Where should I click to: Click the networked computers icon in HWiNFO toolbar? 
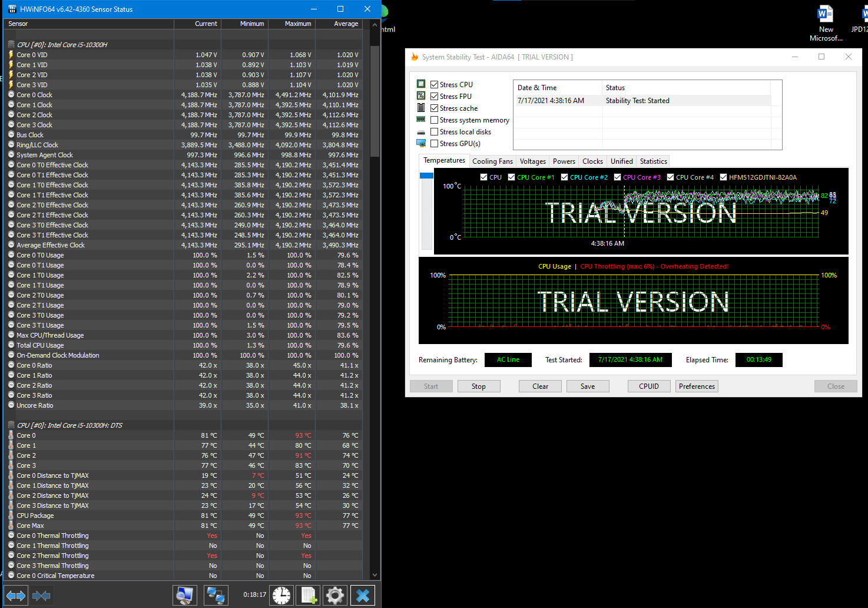tap(216, 596)
